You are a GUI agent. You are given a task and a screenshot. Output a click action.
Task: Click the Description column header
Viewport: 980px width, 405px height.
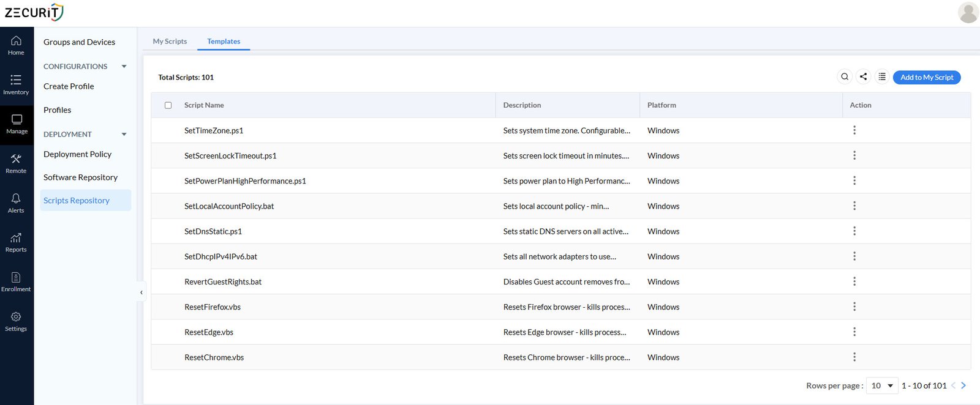click(522, 105)
